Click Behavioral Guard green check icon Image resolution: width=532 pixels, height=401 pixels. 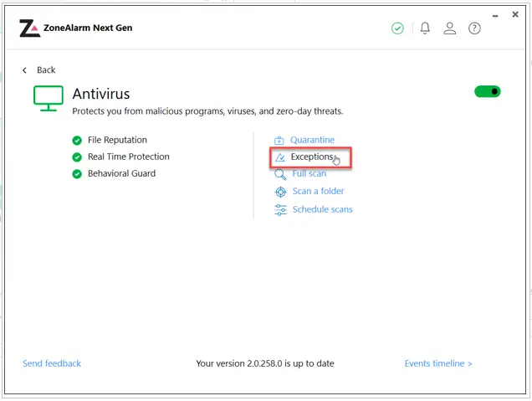pos(77,174)
